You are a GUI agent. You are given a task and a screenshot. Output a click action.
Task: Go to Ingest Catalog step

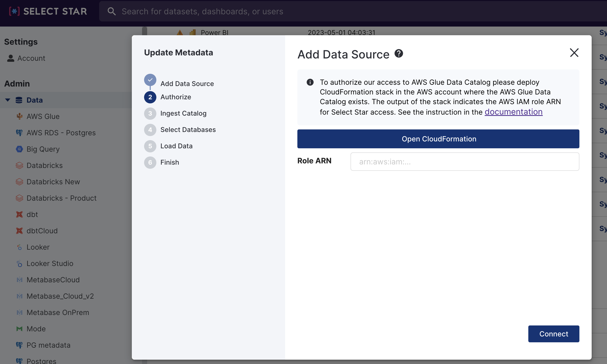(183, 113)
